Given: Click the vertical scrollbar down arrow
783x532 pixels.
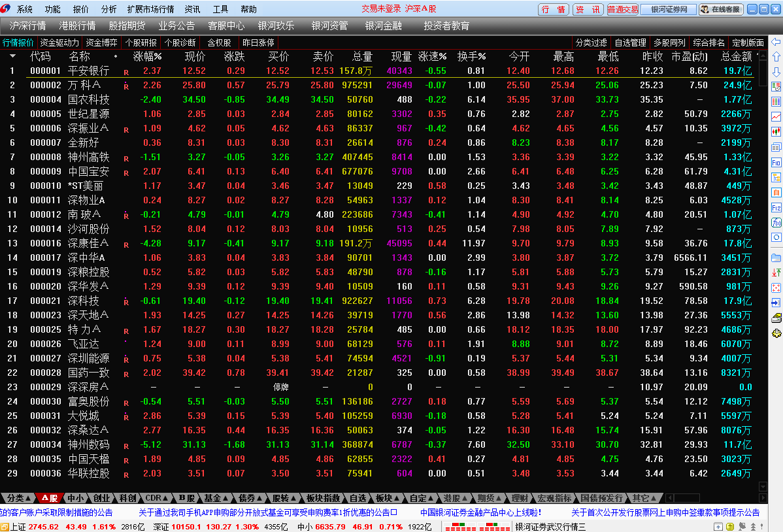Looking at the screenshot, I should tap(763, 486).
